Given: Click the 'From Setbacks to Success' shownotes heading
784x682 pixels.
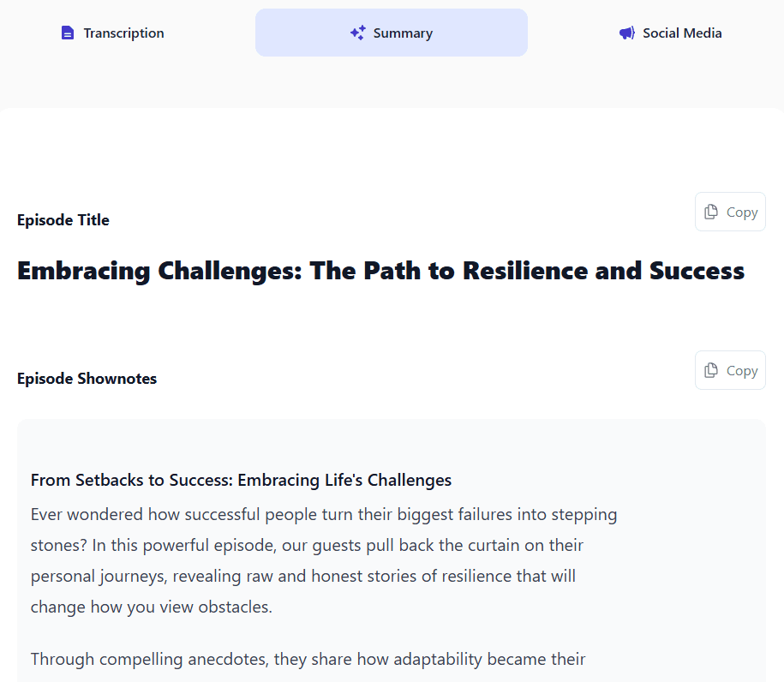Looking at the screenshot, I should 241,480.
